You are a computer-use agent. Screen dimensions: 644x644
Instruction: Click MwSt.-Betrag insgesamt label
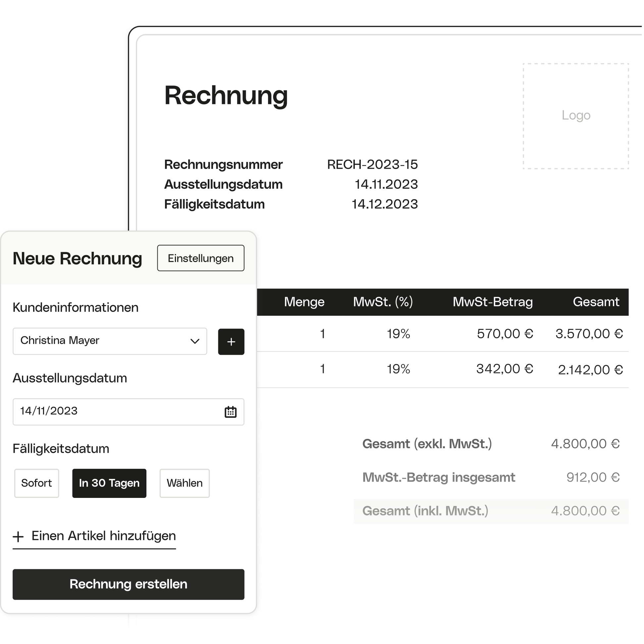(439, 477)
